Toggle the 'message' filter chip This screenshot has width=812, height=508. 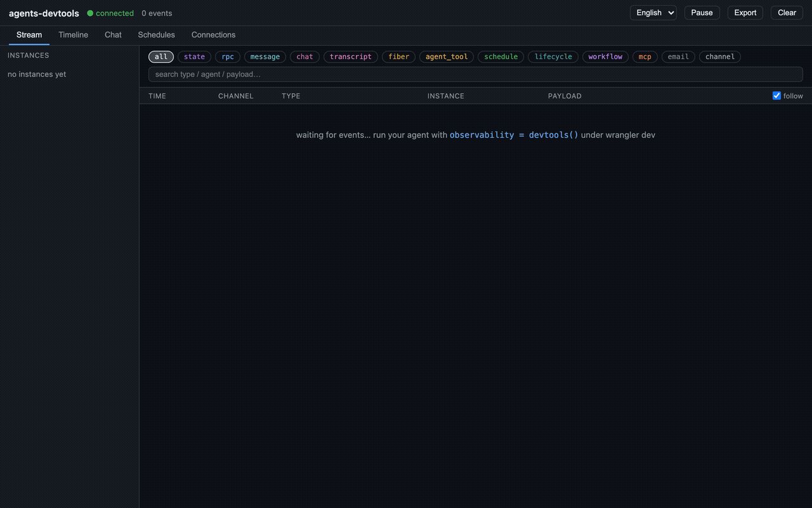(265, 57)
